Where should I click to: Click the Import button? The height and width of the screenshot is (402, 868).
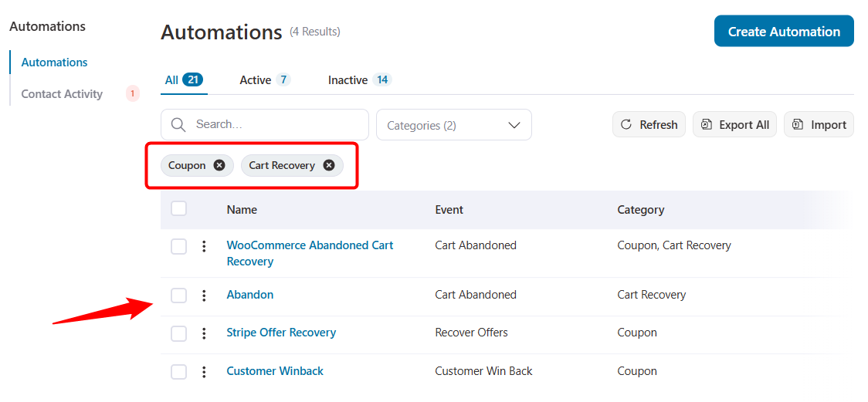(819, 125)
